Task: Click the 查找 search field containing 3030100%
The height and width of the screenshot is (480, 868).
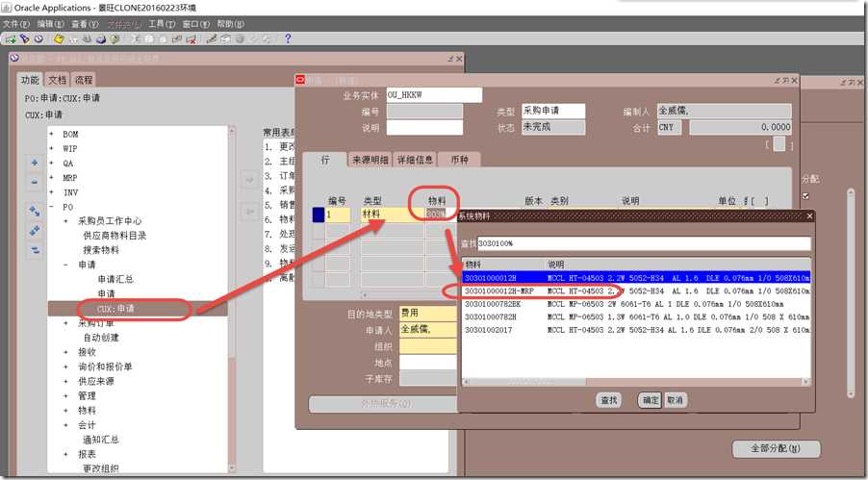Action: 644,243
